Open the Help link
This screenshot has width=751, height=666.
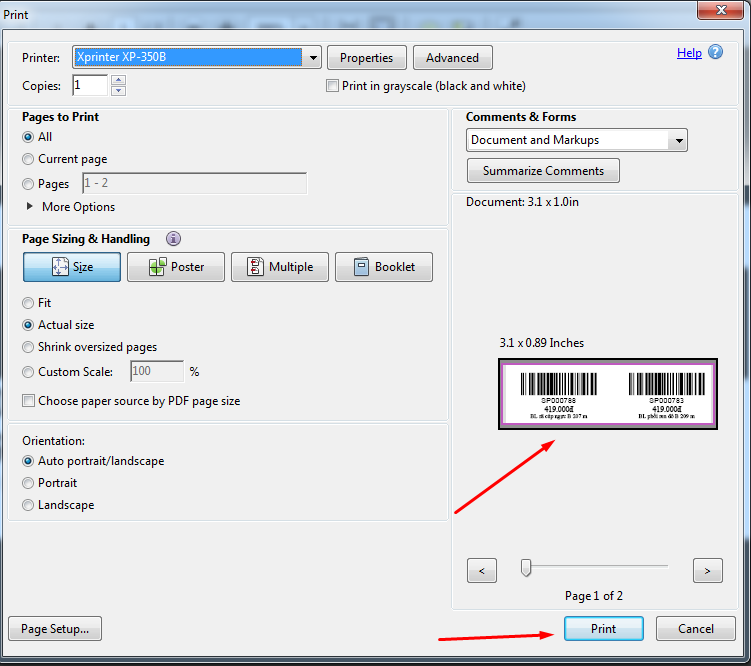[689, 53]
